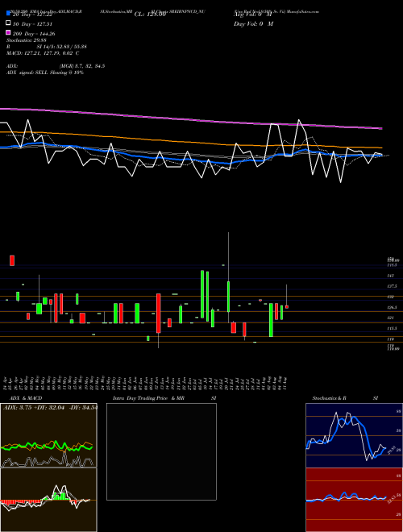The image size is (403, 532).
Task: Select the '20 Day - 127.22' label
Action: coord(32,15)
